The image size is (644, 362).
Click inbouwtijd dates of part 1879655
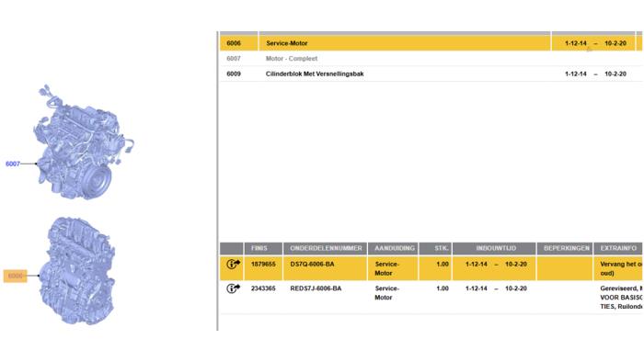click(496, 265)
